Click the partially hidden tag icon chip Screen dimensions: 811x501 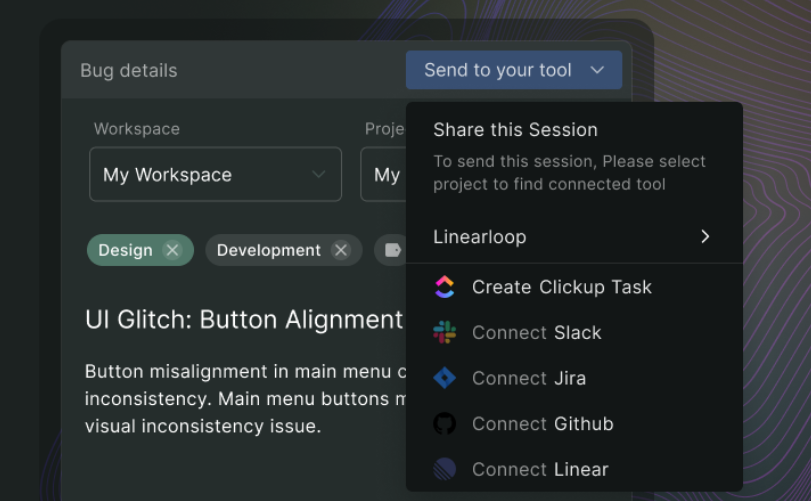pos(391,250)
